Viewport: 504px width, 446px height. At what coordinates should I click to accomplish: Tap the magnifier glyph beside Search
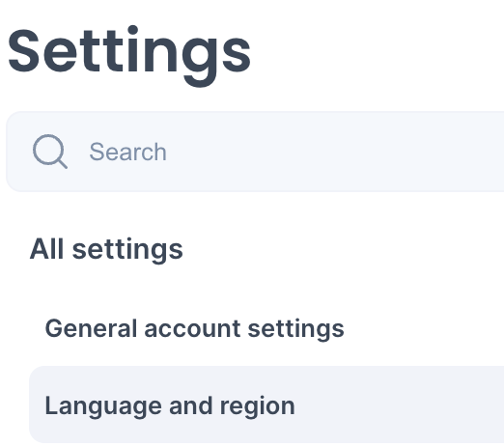click(50, 152)
